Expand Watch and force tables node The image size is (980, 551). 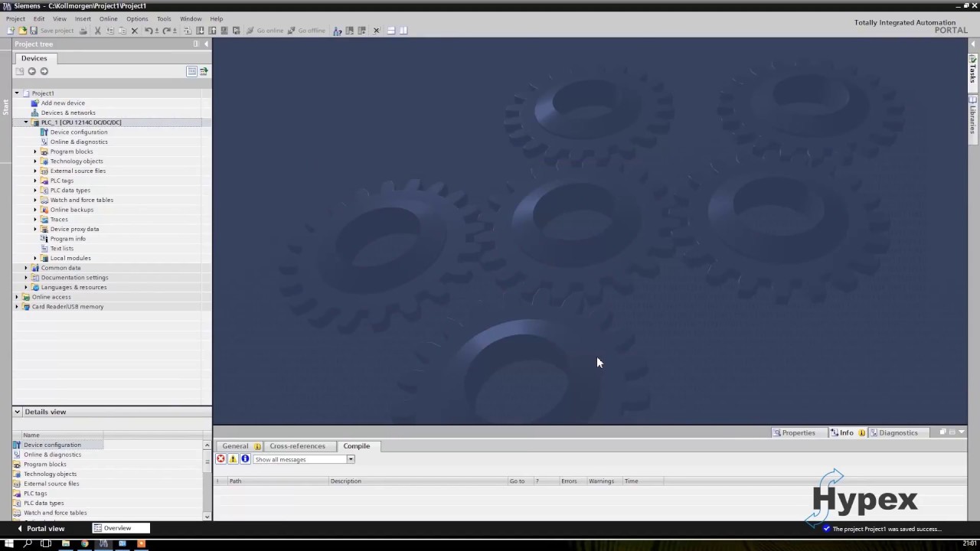click(34, 200)
